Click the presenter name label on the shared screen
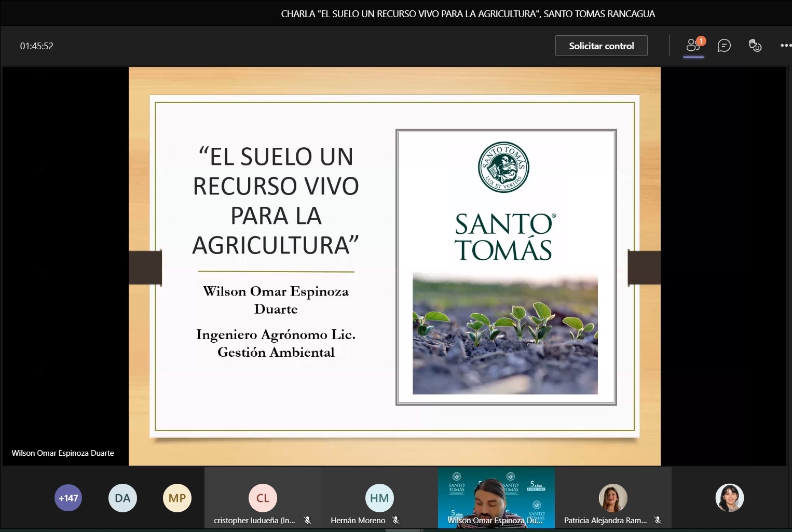Viewport: 792px width, 532px height. pos(63,453)
